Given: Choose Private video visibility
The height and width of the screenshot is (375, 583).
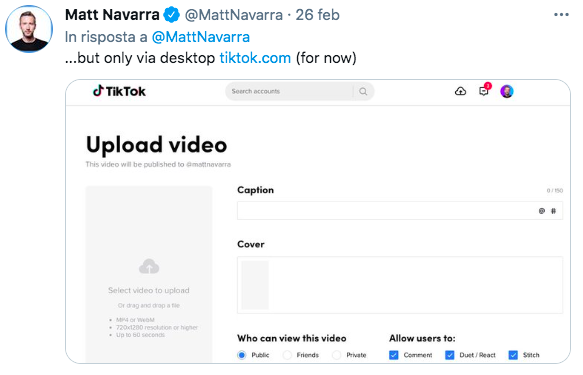Looking at the screenshot, I should tap(336, 355).
